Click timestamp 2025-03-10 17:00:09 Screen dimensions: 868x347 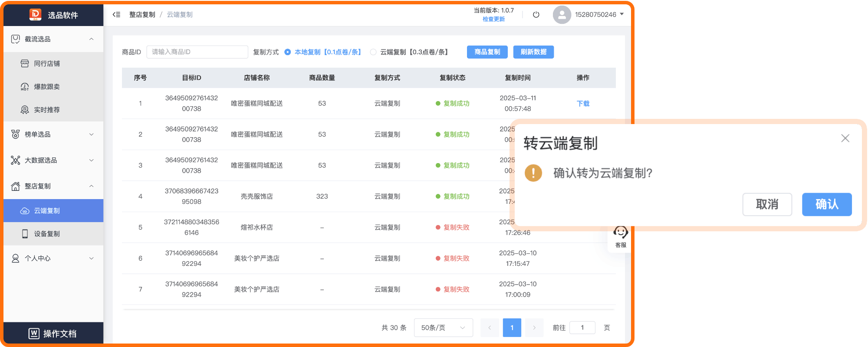coord(517,289)
